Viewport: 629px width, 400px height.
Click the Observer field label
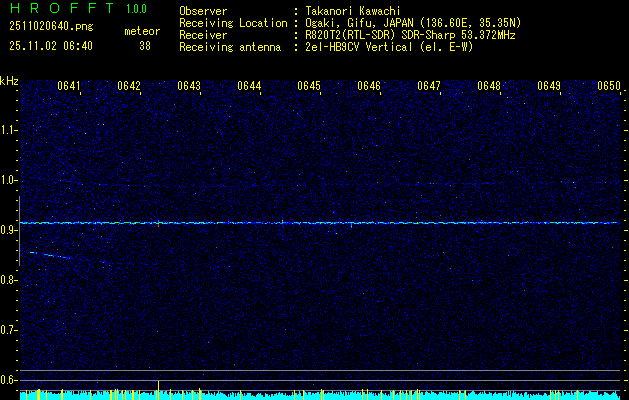click(x=203, y=11)
